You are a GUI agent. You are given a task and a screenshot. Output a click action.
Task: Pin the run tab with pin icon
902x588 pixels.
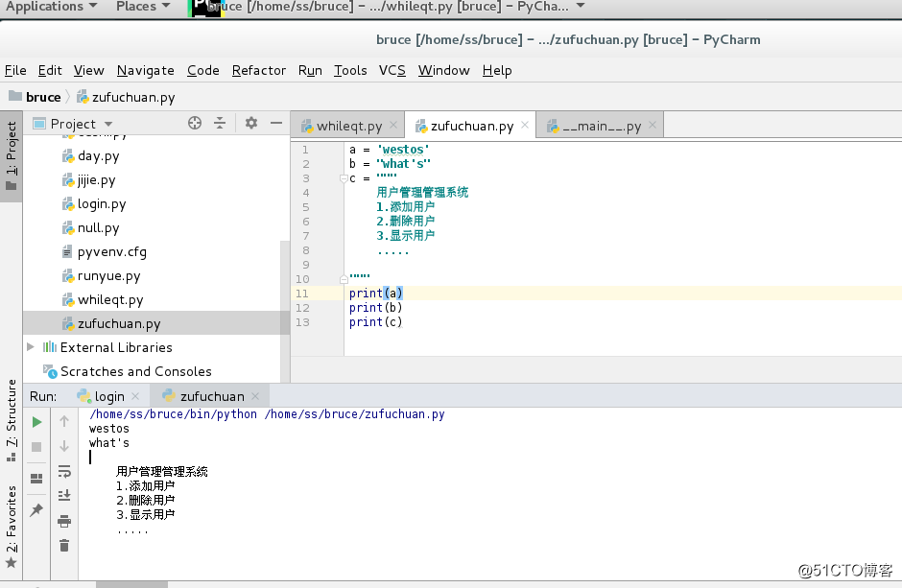(36, 510)
